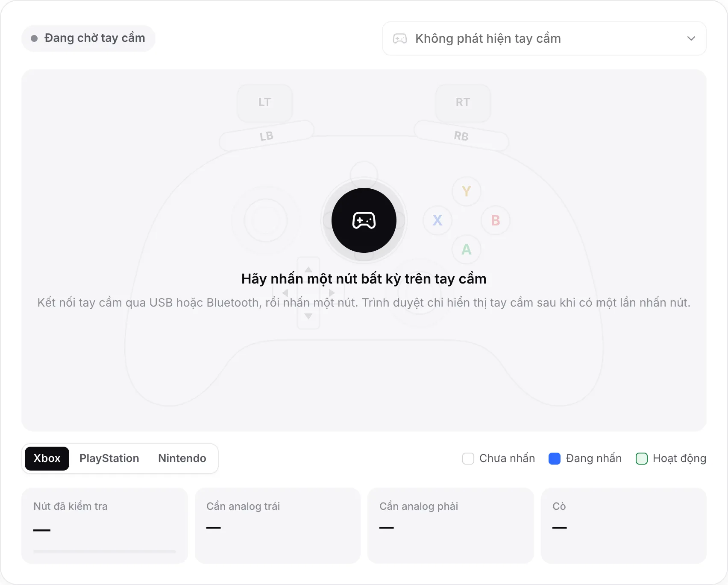Click the A face button
Screen dimensions: 728x585
click(467, 249)
